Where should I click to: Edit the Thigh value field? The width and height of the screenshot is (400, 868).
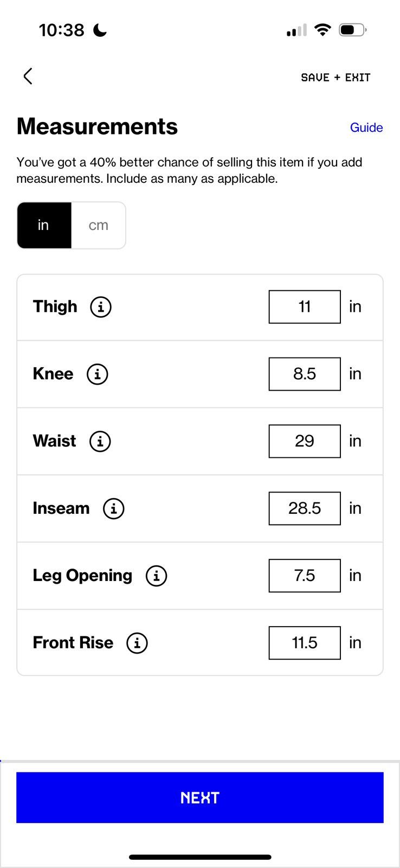(305, 307)
